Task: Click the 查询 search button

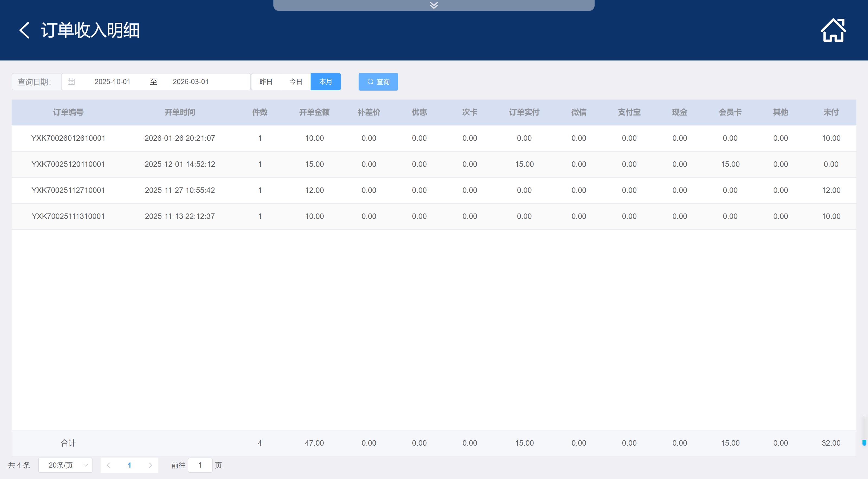Action: coord(378,82)
